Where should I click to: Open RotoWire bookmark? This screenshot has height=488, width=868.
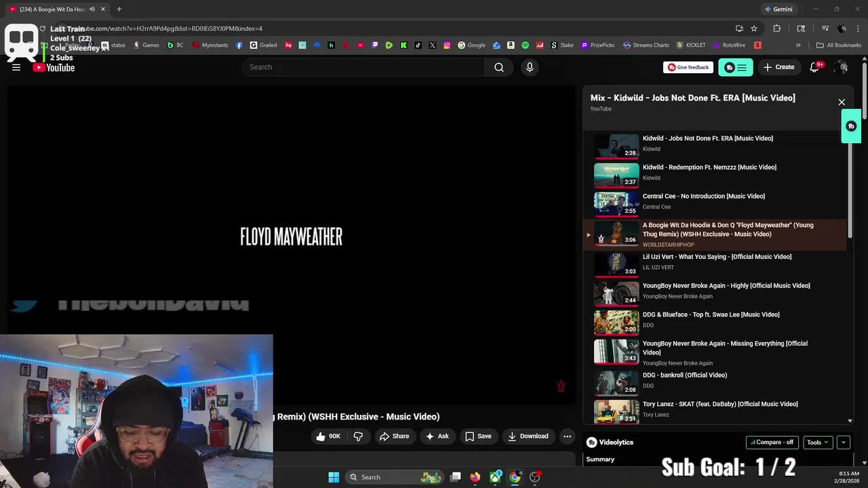tap(729, 45)
